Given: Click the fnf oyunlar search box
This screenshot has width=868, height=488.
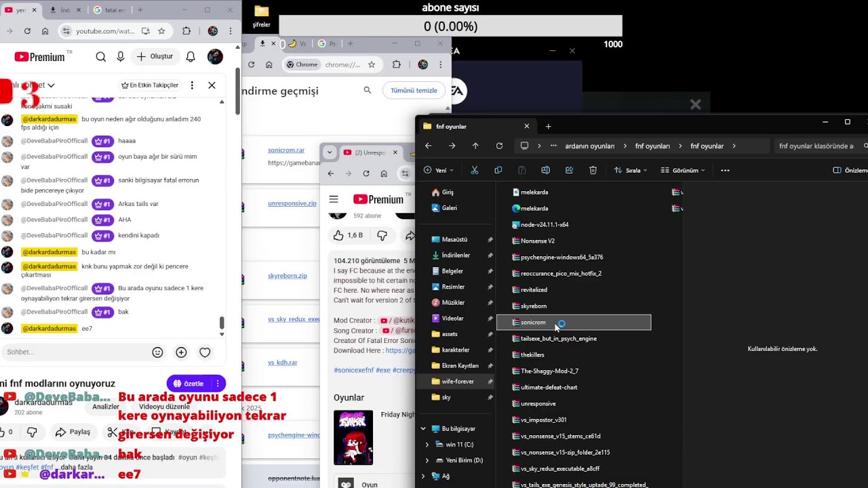Looking at the screenshot, I should [x=821, y=146].
